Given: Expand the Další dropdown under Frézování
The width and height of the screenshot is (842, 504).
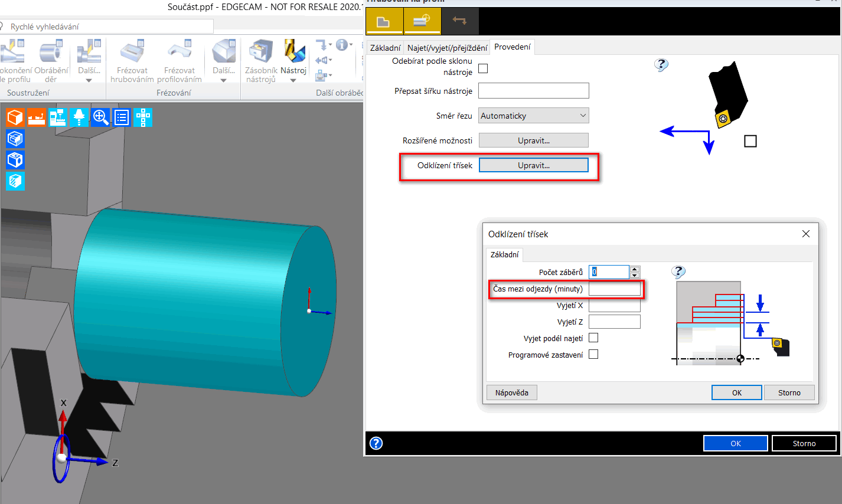Looking at the screenshot, I should click(224, 80).
